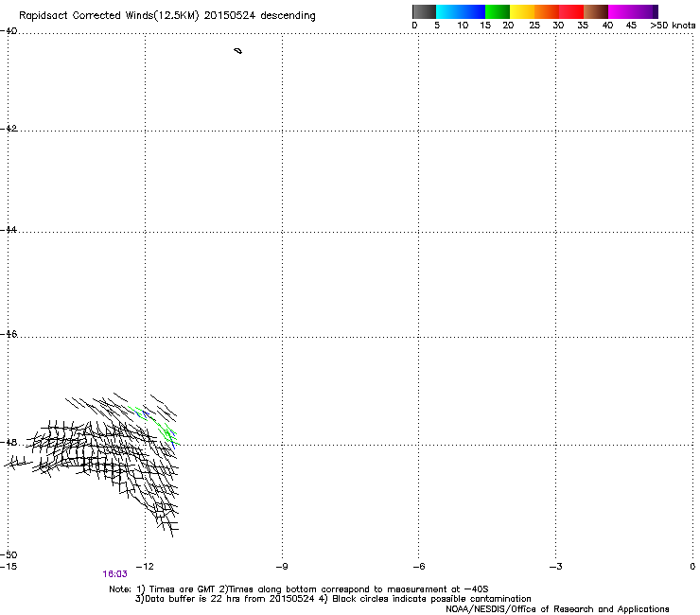Click the purple 16:03 time label
The image size is (700, 615).
[114, 574]
